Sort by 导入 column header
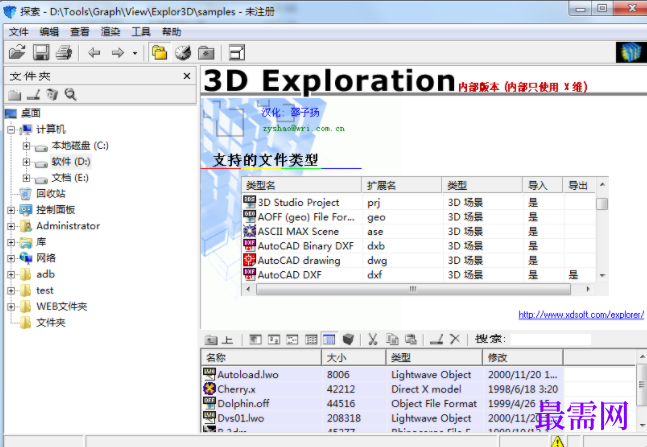The height and width of the screenshot is (447, 647). [x=542, y=185]
